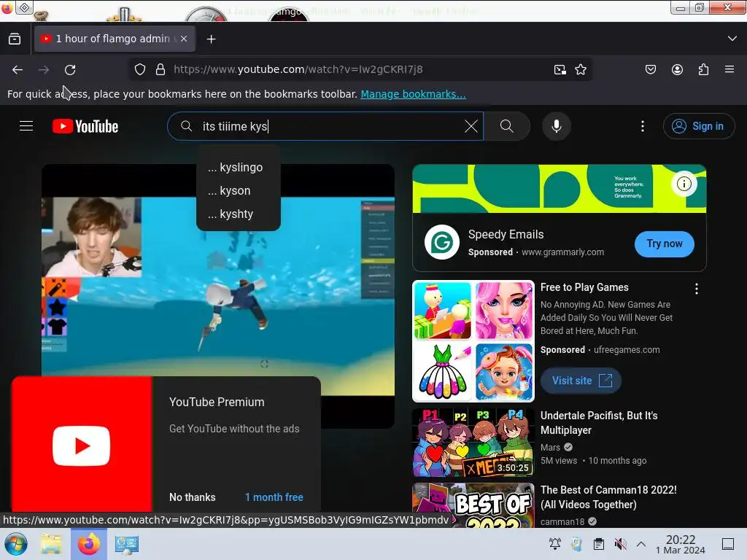Open the extensions puzzle icon
The image size is (747, 560).
(x=703, y=69)
